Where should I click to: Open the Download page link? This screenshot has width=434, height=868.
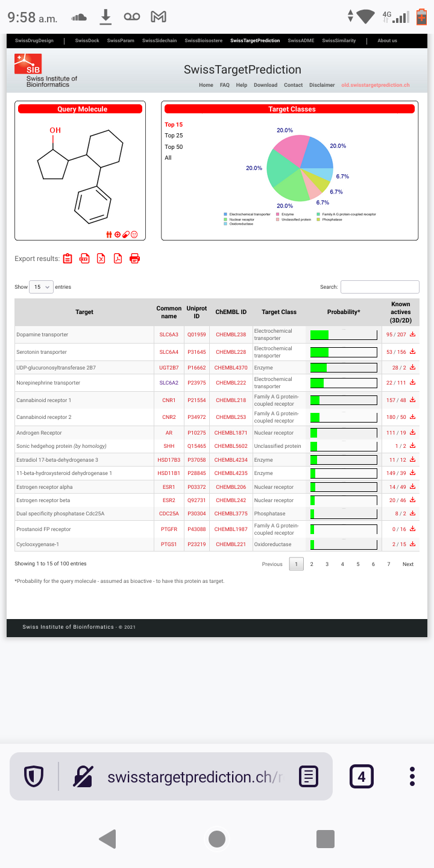point(266,85)
